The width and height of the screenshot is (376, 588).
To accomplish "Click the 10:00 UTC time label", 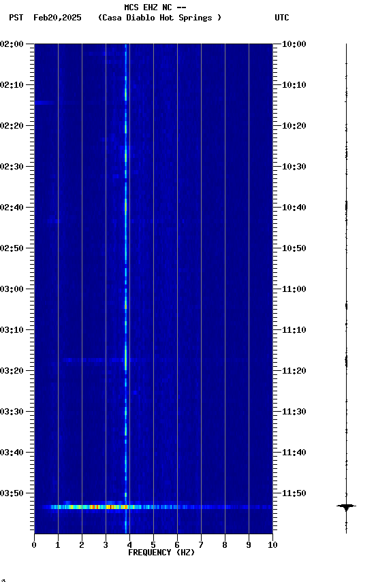I will [294, 44].
